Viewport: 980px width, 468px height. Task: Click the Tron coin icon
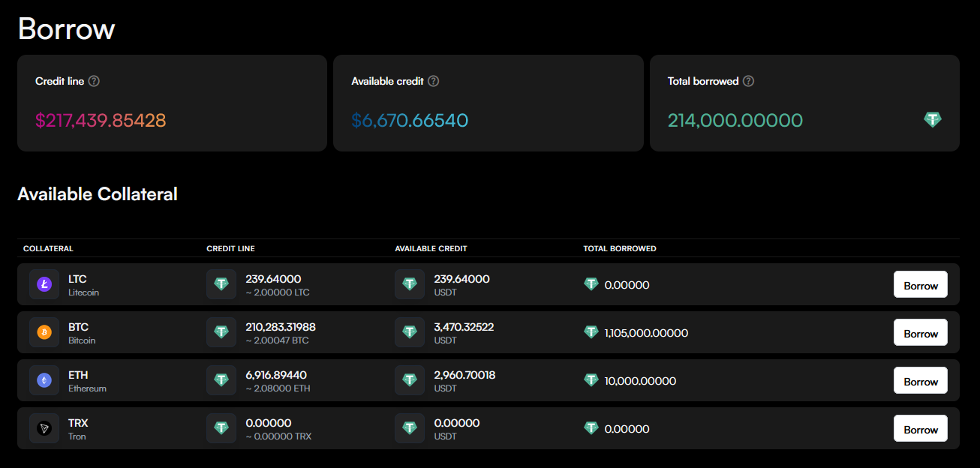click(44, 429)
